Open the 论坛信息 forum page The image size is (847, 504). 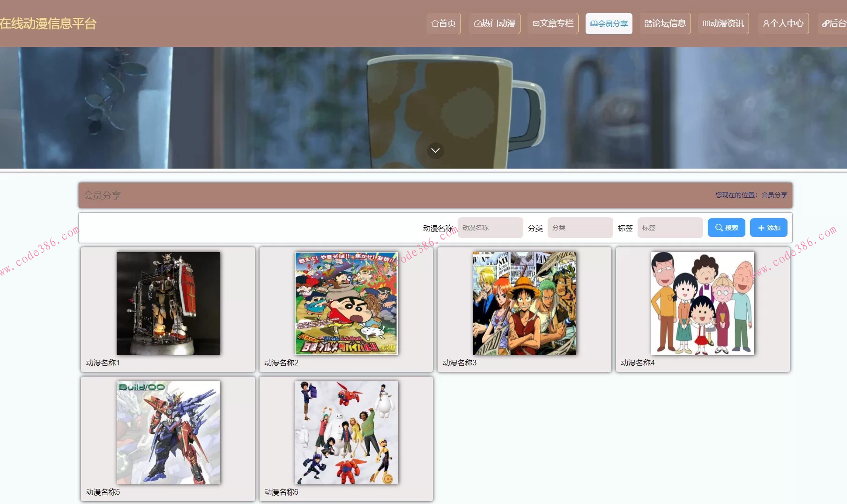[665, 23]
